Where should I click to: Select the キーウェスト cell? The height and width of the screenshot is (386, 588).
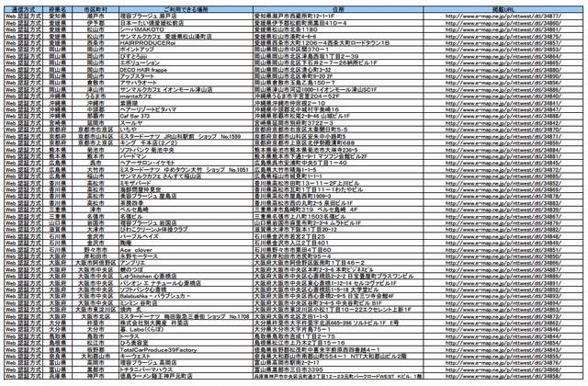click(186, 357)
